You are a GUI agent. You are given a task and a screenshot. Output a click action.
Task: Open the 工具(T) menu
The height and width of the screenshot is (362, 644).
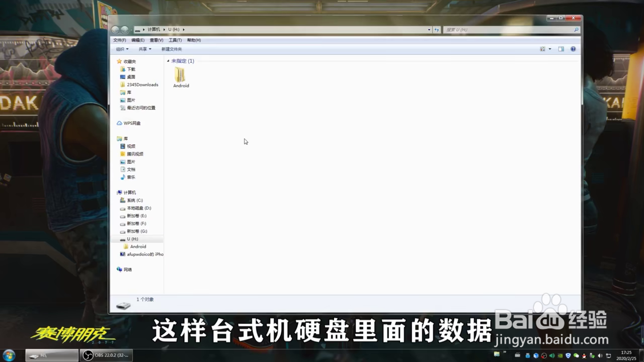pyautogui.click(x=175, y=40)
